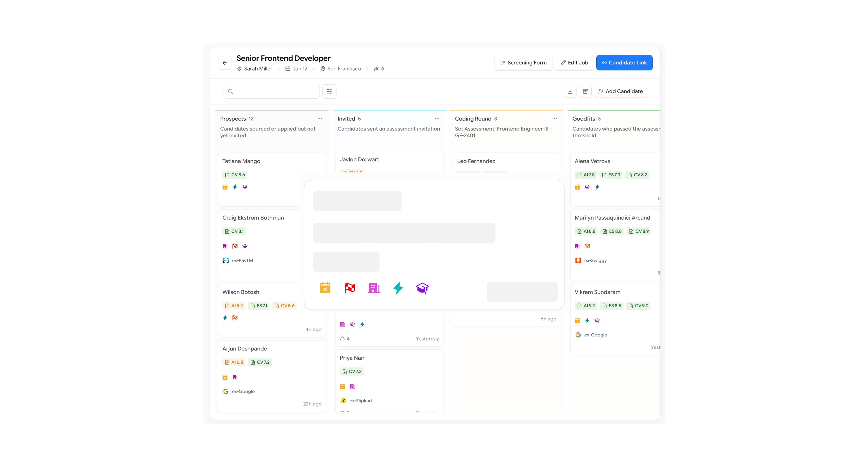Click Arjun Deshpande's ex-Google tag
The image size is (868, 467).
click(x=239, y=391)
